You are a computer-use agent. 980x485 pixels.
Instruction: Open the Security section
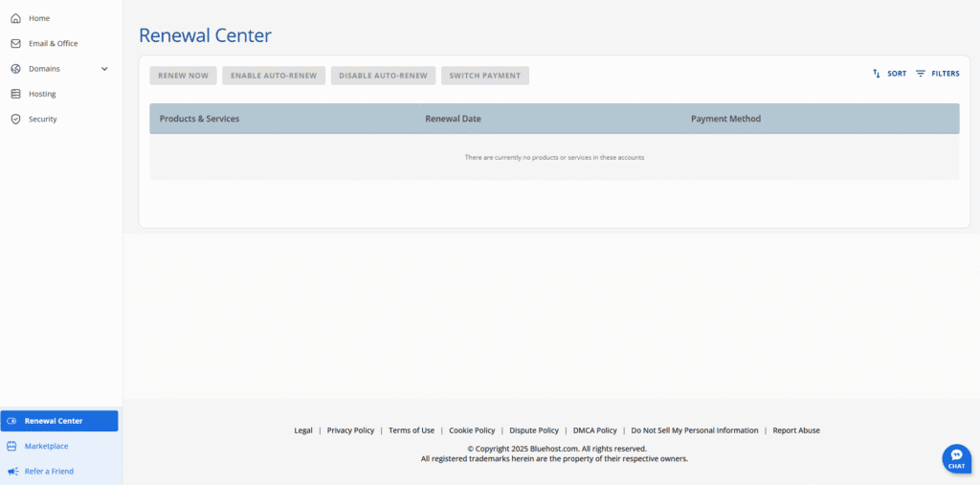pos(42,119)
